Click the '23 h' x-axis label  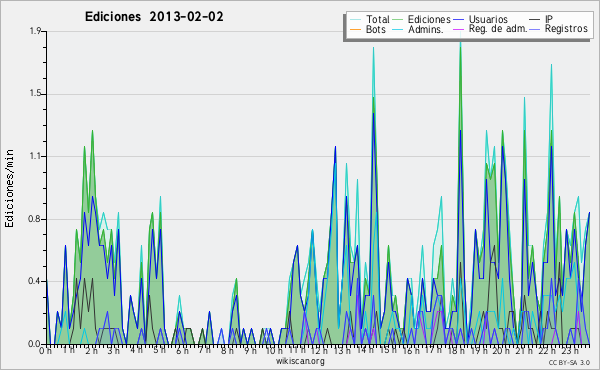(569, 350)
